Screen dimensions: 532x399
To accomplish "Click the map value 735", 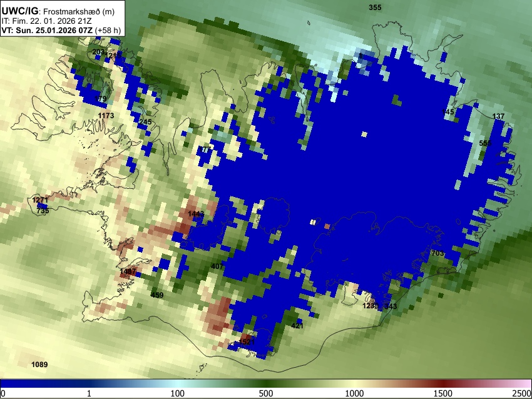I will point(43,211).
